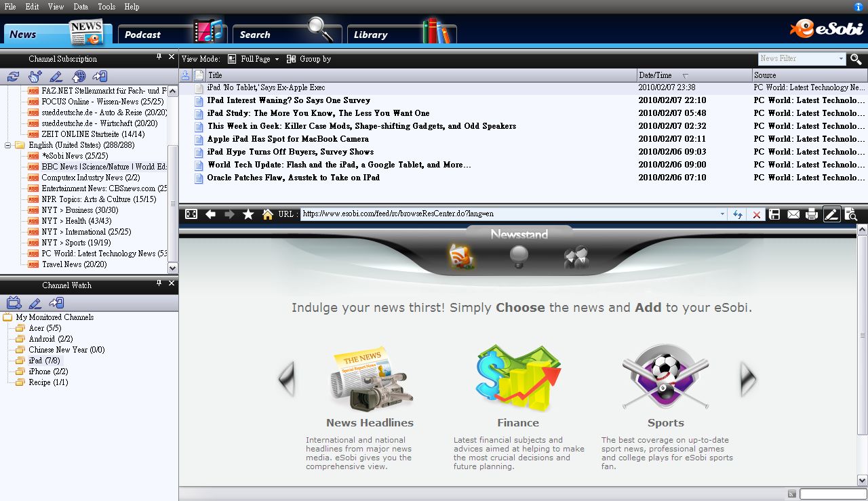Click the home icon in browser bar

[268, 214]
